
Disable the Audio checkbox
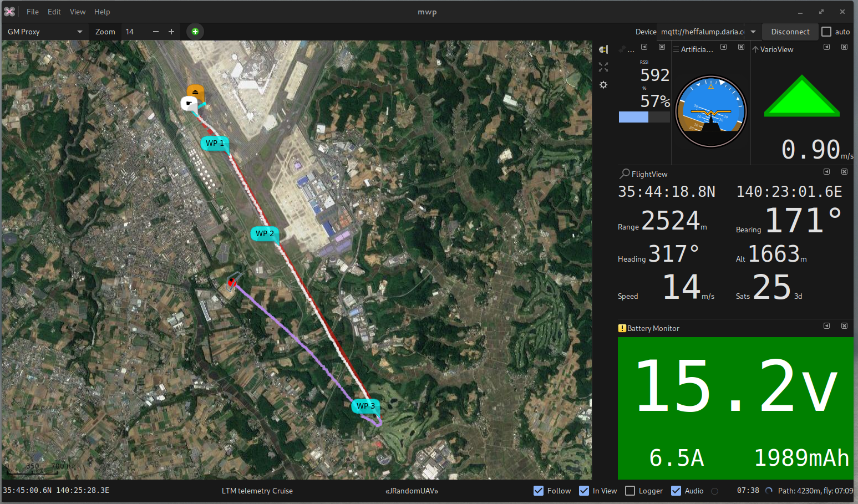pyautogui.click(x=676, y=491)
